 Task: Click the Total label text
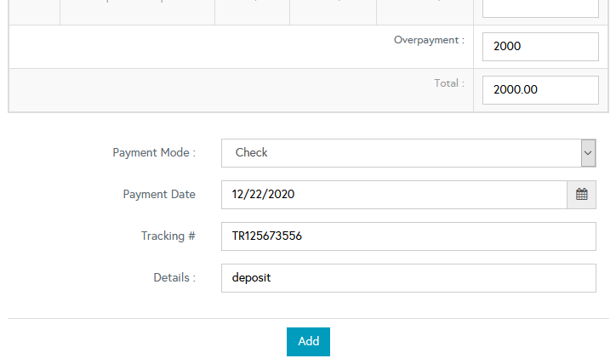(449, 83)
